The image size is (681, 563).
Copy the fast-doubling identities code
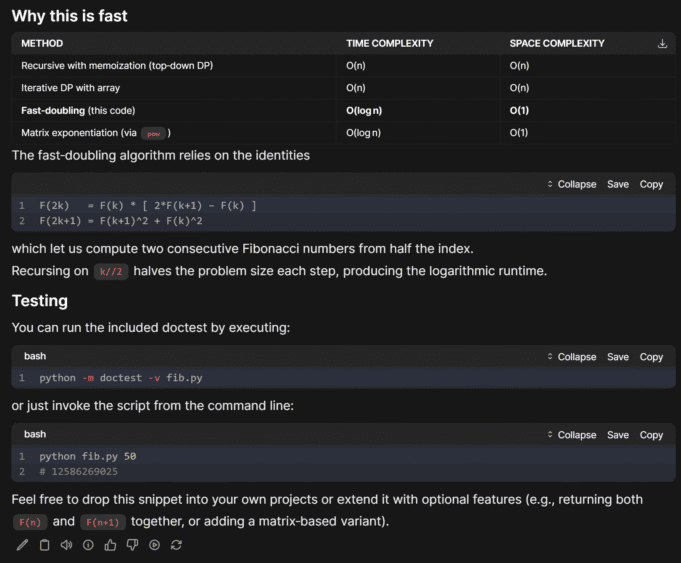(x=651, y=184)
